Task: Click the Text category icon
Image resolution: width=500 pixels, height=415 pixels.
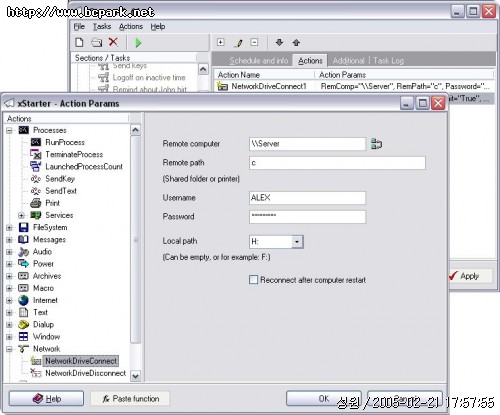Action: coord(23,312)
